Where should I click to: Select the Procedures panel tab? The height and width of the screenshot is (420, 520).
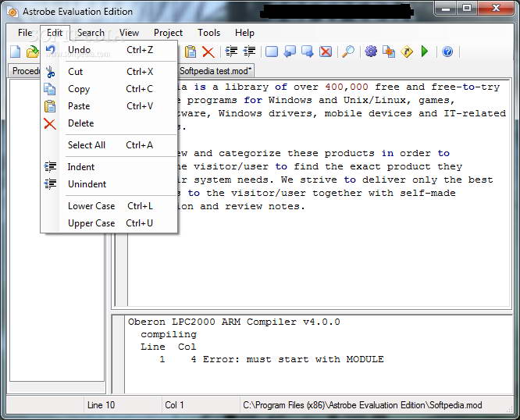24,71
